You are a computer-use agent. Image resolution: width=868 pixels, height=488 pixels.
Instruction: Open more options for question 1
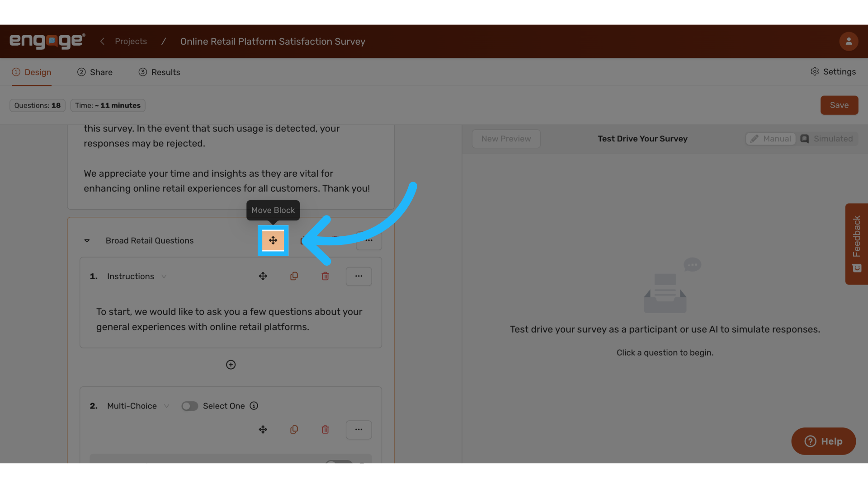coord(359,276)
